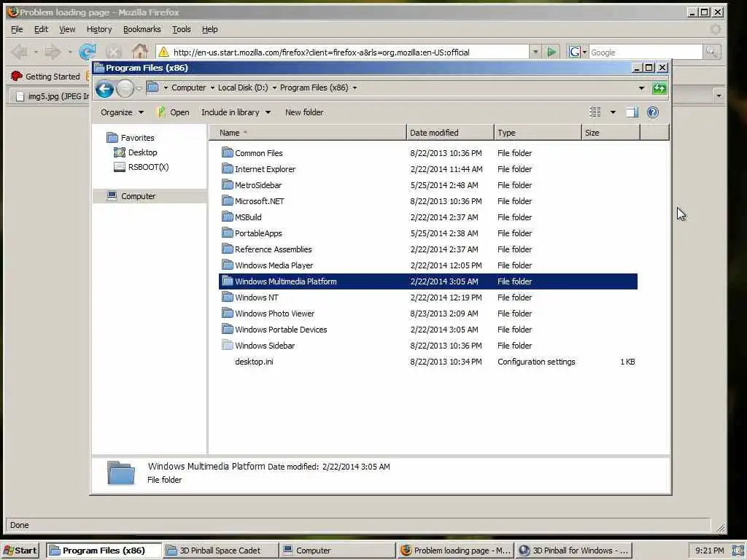Switch to 3D Pinball for Windows taskbar item

click(574, 551)
